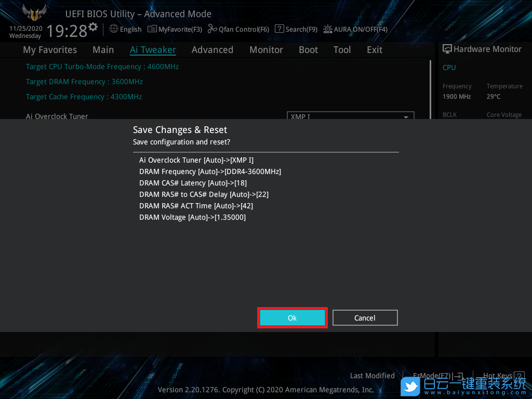Click the Hardware Monitor screen icon

click(447, 49)
